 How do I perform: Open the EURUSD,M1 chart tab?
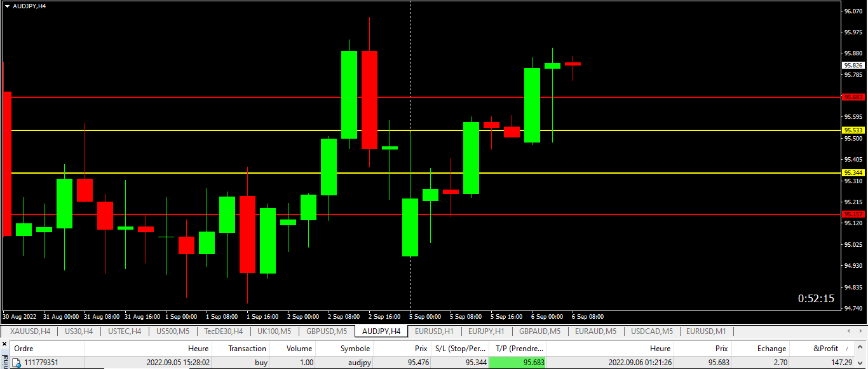pos(706,331)
